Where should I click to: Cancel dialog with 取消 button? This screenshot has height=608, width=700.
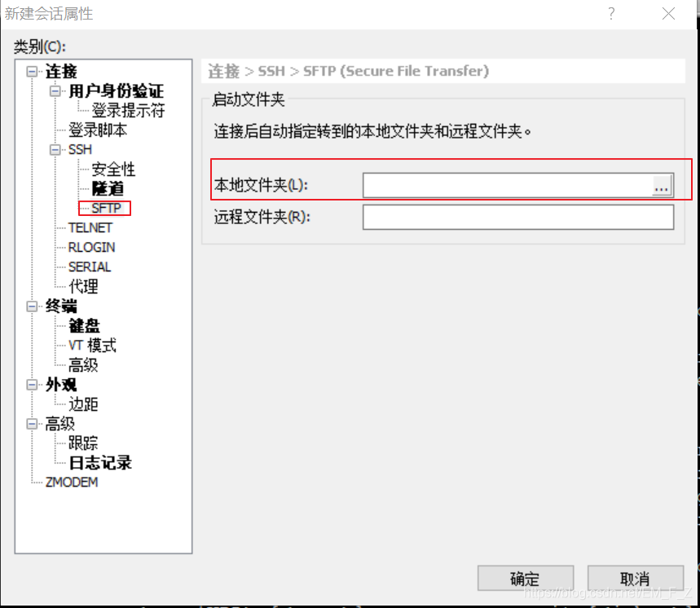(x=636, y=579)
